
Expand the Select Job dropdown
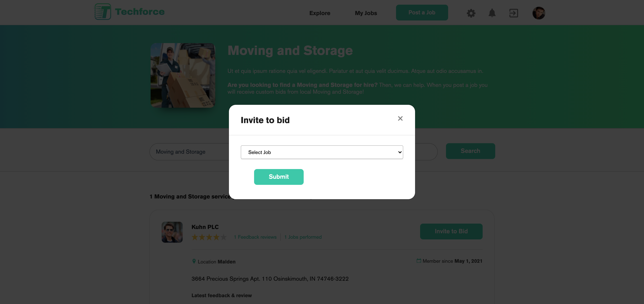coord(322,152)
